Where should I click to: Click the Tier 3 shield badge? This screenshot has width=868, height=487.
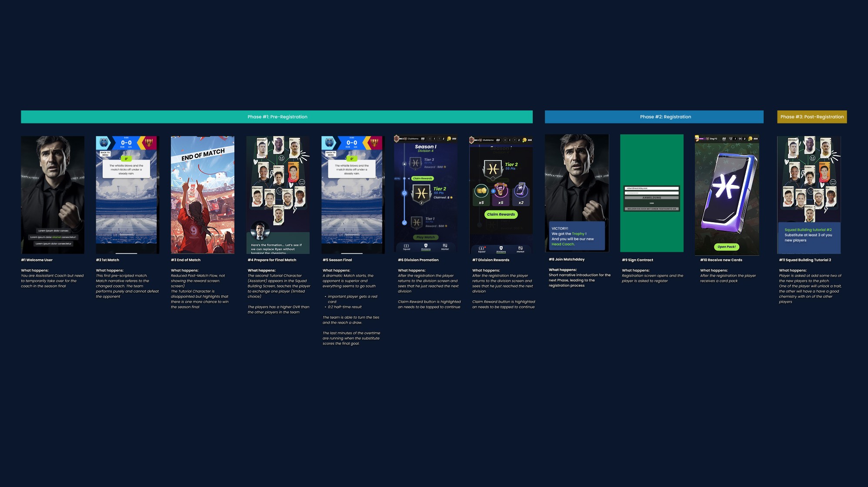415,163
